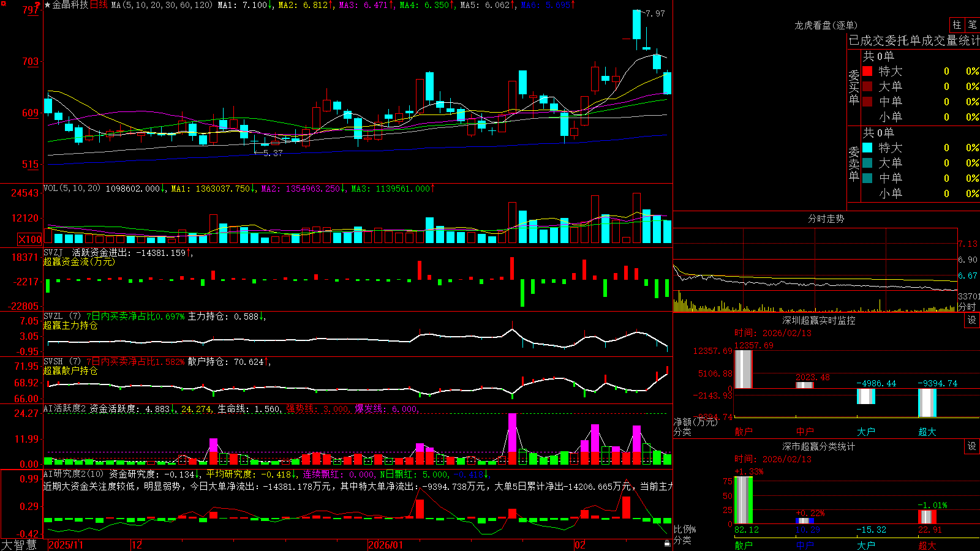Click the red 特大 buy-order color swatch
Viewport: 980px width, 551px height.
[x=867, y=71]
